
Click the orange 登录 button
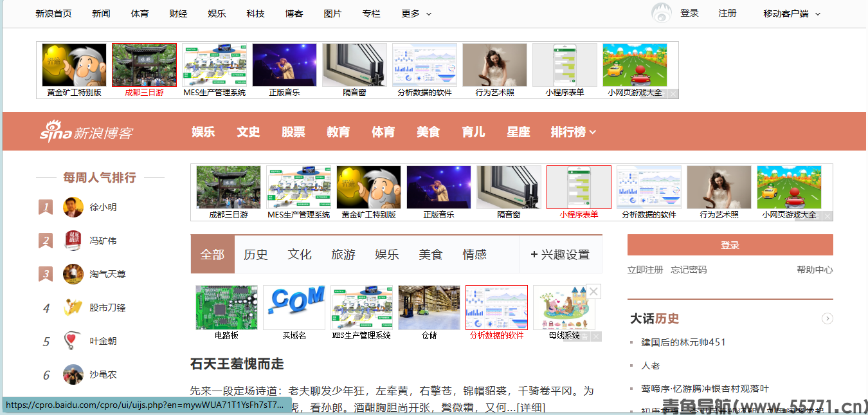pos(730,245)
